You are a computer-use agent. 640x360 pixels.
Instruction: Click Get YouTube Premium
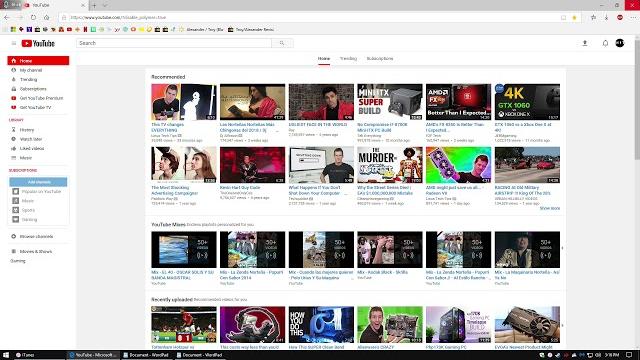coord(41,98)
